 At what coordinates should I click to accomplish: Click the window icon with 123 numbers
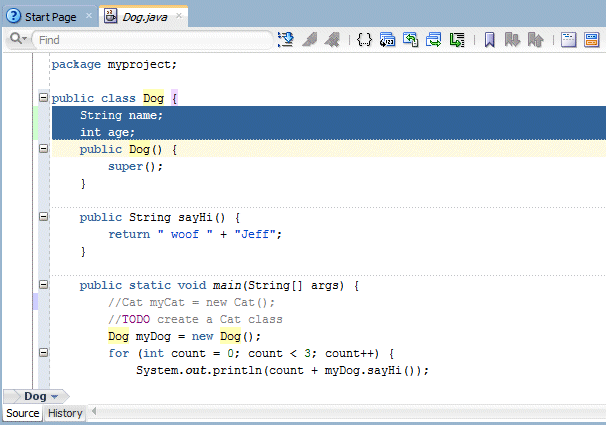tap(387, 39)
